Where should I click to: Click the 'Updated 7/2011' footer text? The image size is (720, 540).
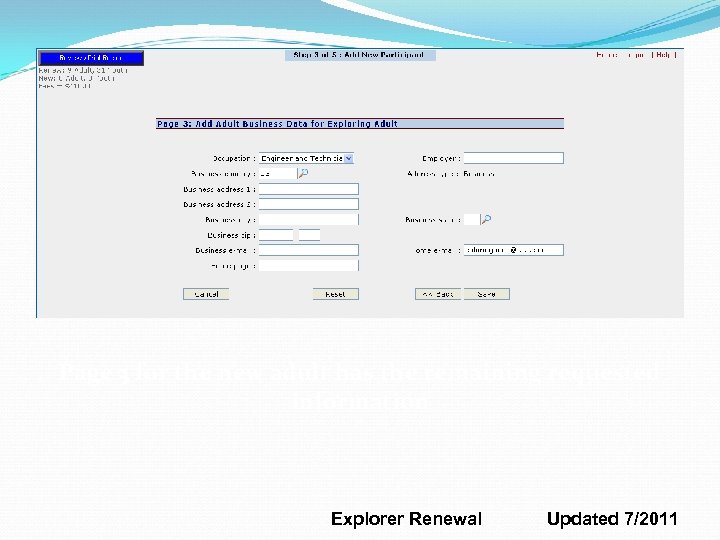pos(612,519)
